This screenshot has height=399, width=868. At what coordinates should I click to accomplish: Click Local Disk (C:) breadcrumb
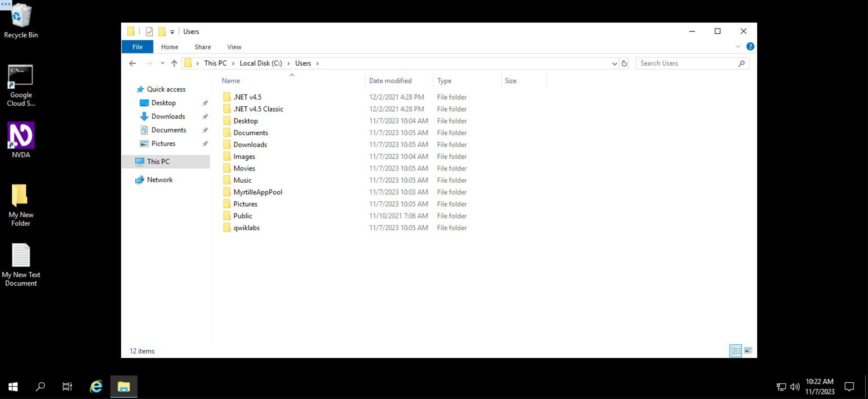(261, 63)
